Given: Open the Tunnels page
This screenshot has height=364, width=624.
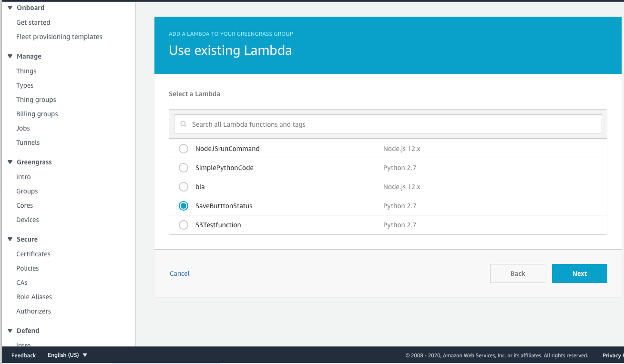Looking at the screenshot, I should pos(28,142).
